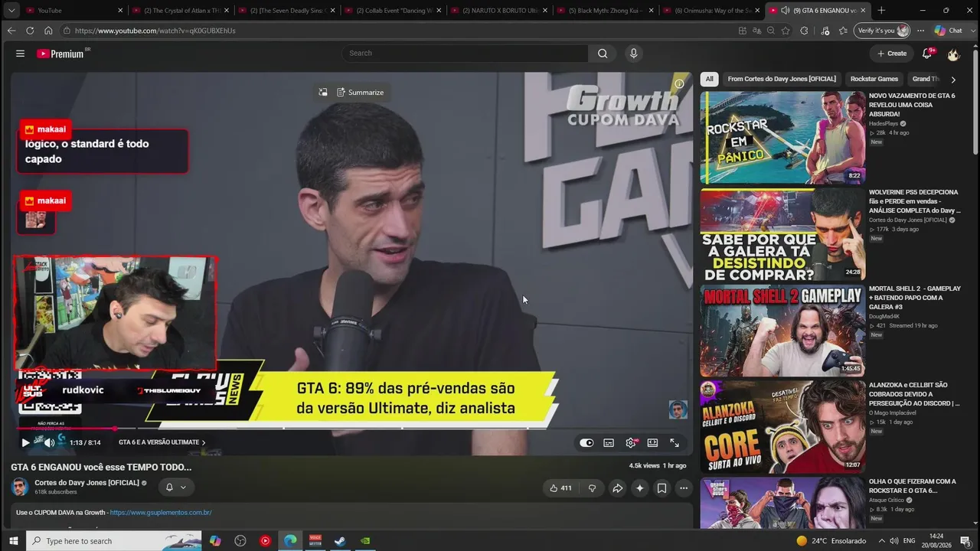Visit the DougMad4K channel
This screenshot has height=551, width=980.
(884, 316)
